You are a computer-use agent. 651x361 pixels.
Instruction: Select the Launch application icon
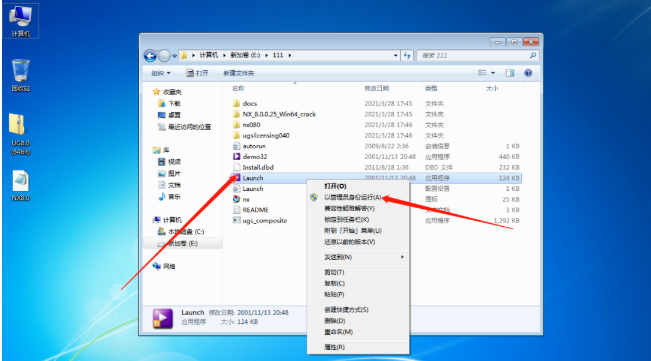pos(236,178)
